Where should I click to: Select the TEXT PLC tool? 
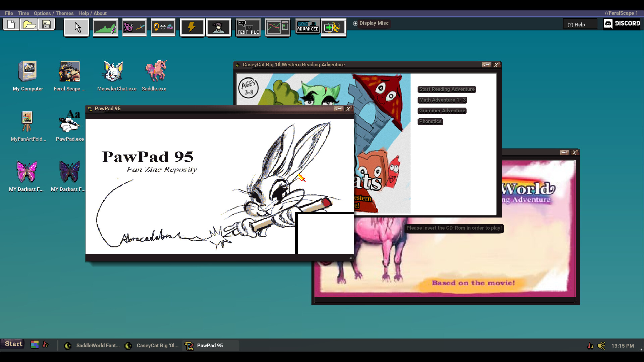click(x=248, y=27)
